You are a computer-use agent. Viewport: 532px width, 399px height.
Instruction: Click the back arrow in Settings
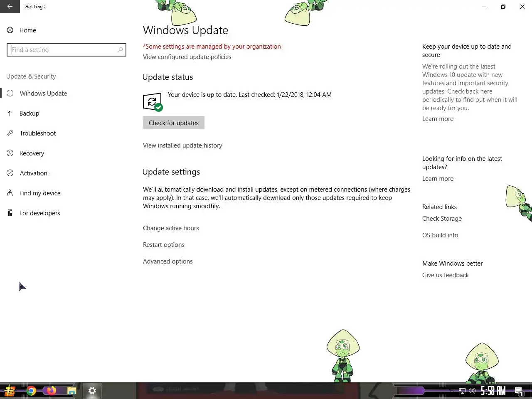tap(10, 7)
